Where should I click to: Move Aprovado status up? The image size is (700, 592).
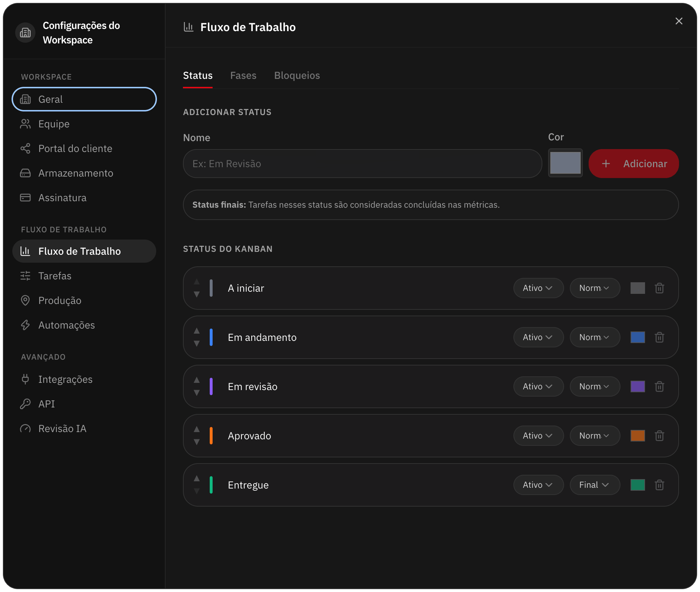pos(197,429)
